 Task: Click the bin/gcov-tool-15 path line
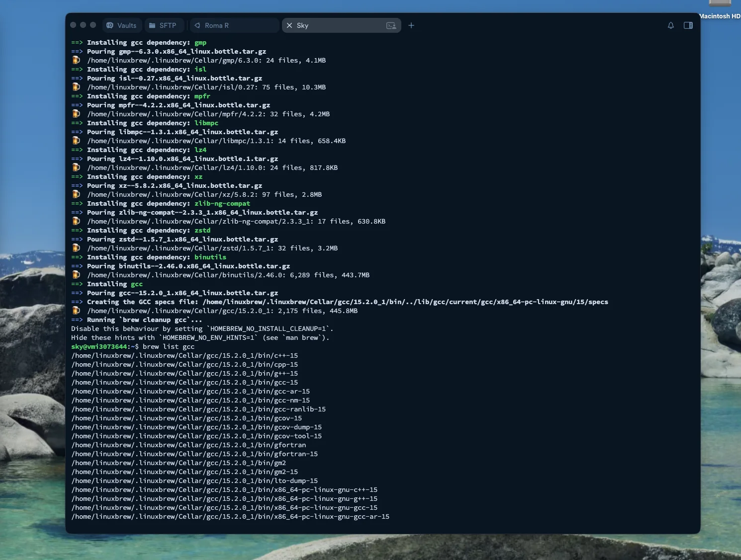click(x=196, y=436)
